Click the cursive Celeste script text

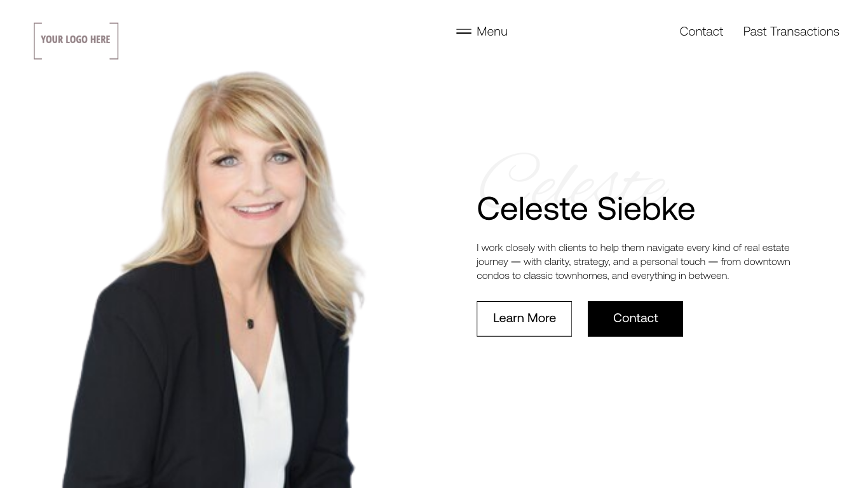click(573, 175)
